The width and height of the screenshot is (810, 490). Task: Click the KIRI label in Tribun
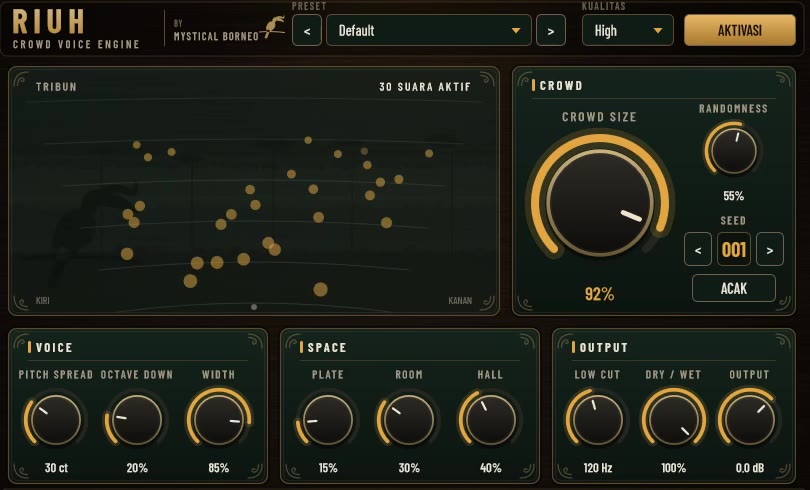click(42, 301)
